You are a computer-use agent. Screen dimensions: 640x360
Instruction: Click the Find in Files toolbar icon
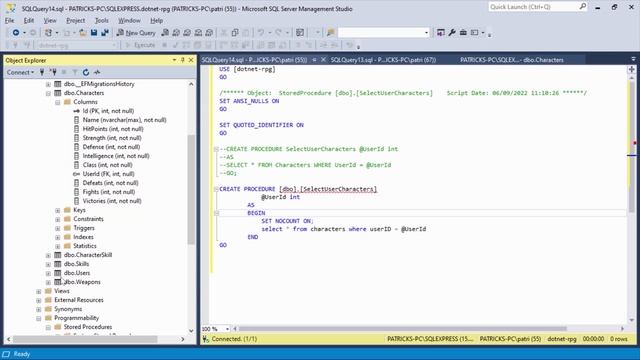331,33
